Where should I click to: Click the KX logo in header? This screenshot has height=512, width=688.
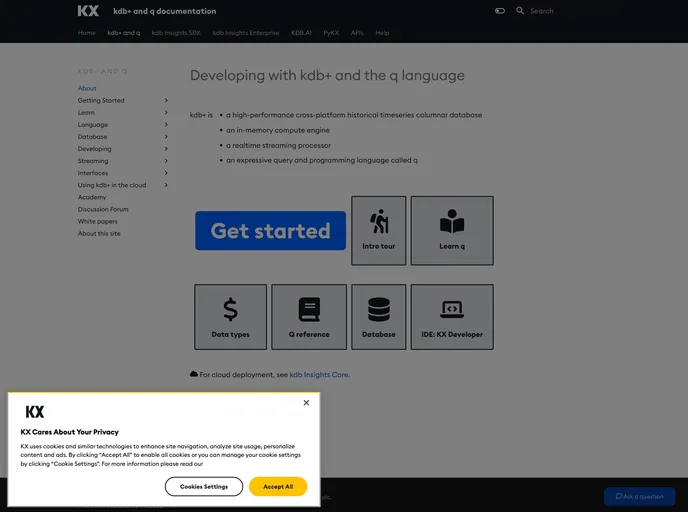88,11
